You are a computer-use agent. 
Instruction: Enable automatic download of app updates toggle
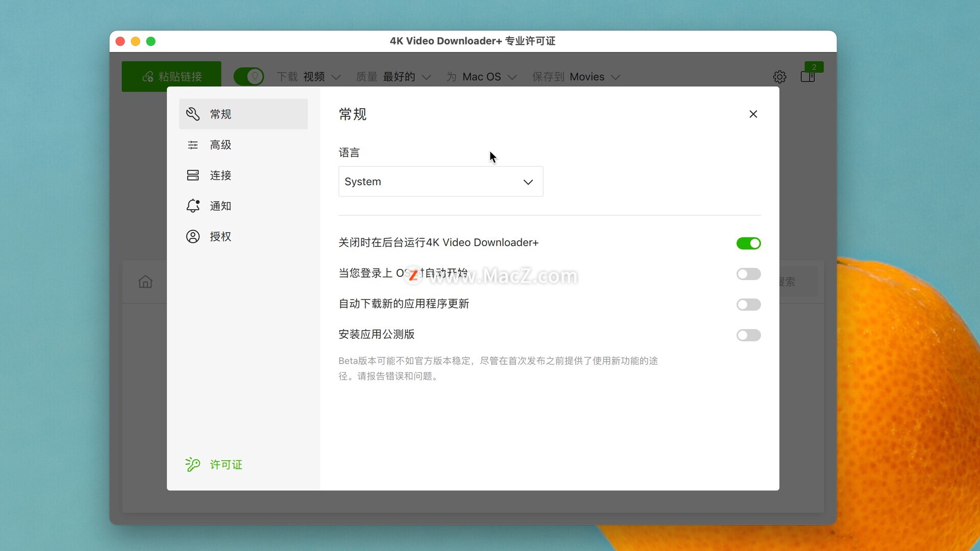tap(748, 305)
